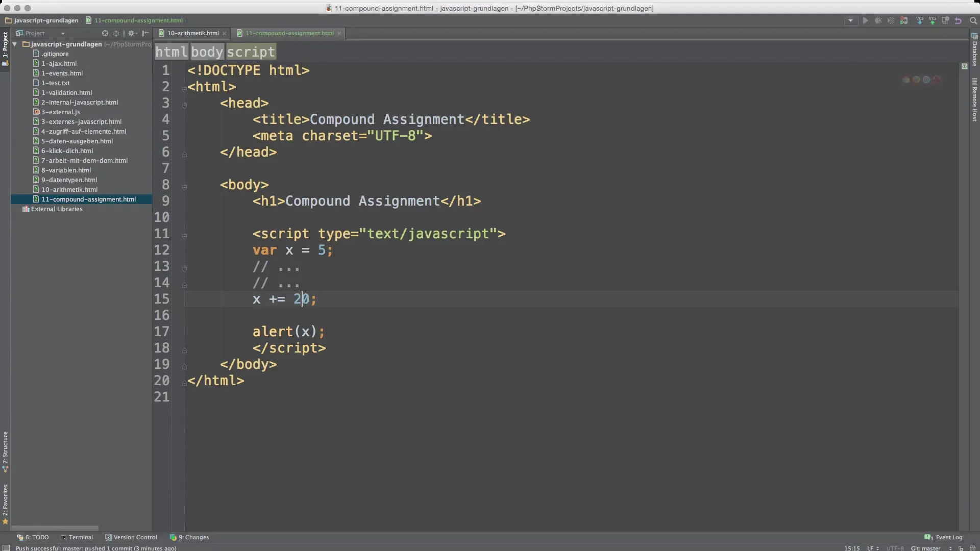The image size is (980, 551).
Task: Open 9: Changes tool window
Action: 189,537
